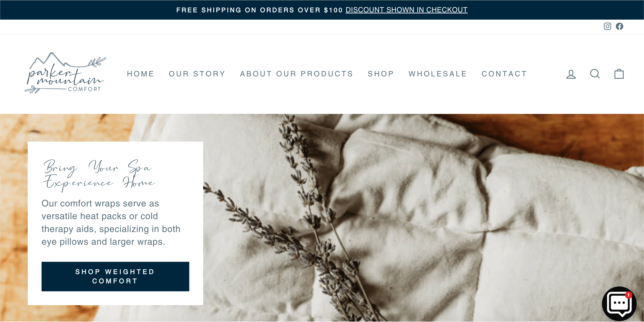The width and height of the screenshot is (644, 322).
Task: Open About Our Products menu
Action: [x=297, y=74]
